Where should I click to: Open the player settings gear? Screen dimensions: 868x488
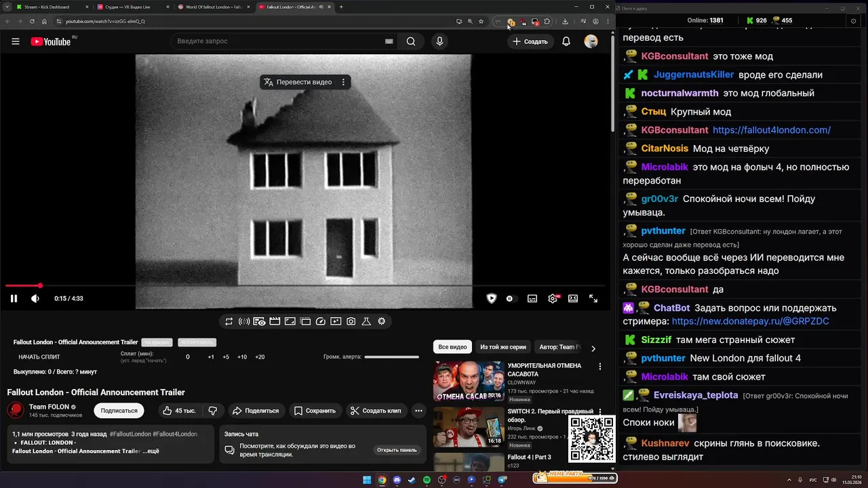coord(553,298)
